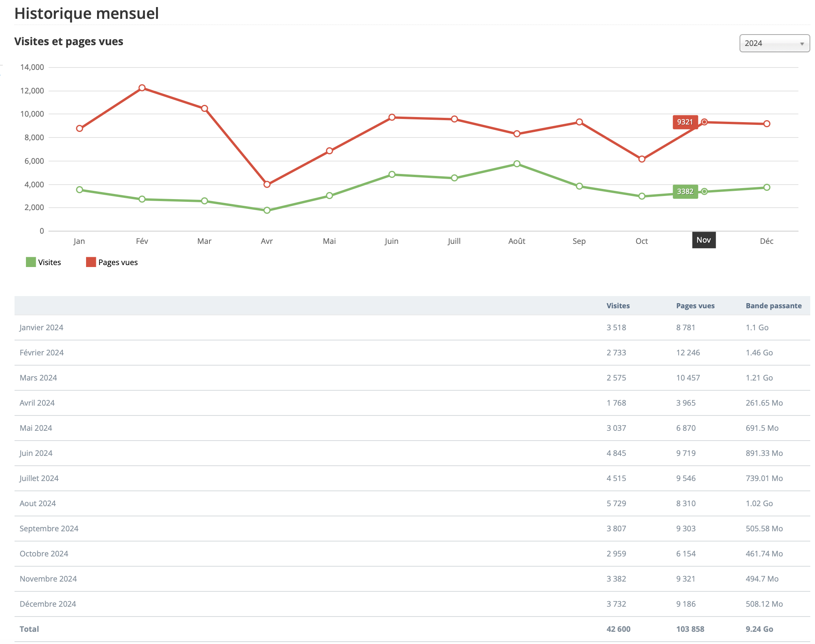
Task: Click the Pages vues column header
Action: tap(695, 306)
